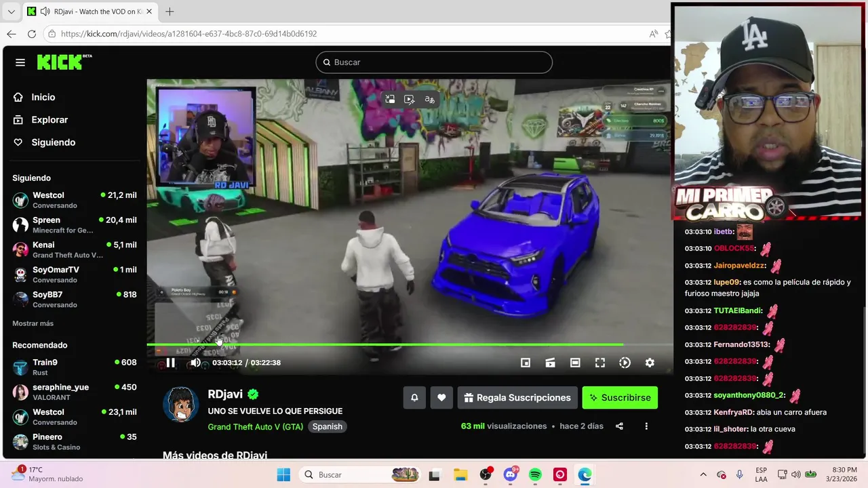Open Pineero recommended channel

(75, 442)
